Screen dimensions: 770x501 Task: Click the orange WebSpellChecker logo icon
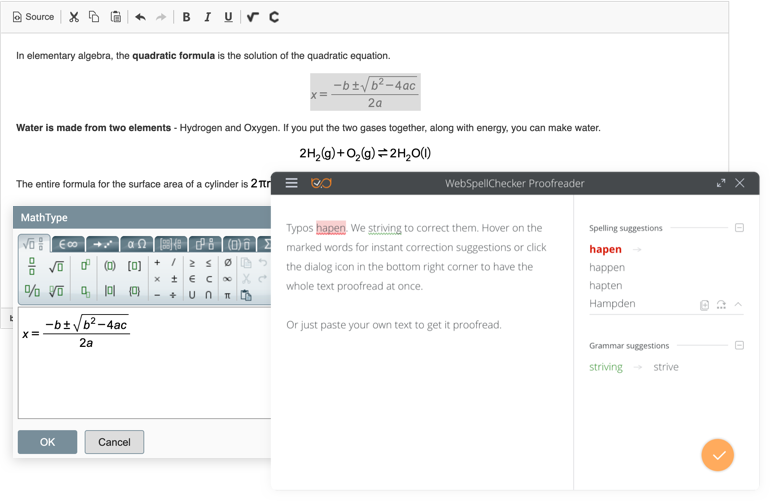321,183
